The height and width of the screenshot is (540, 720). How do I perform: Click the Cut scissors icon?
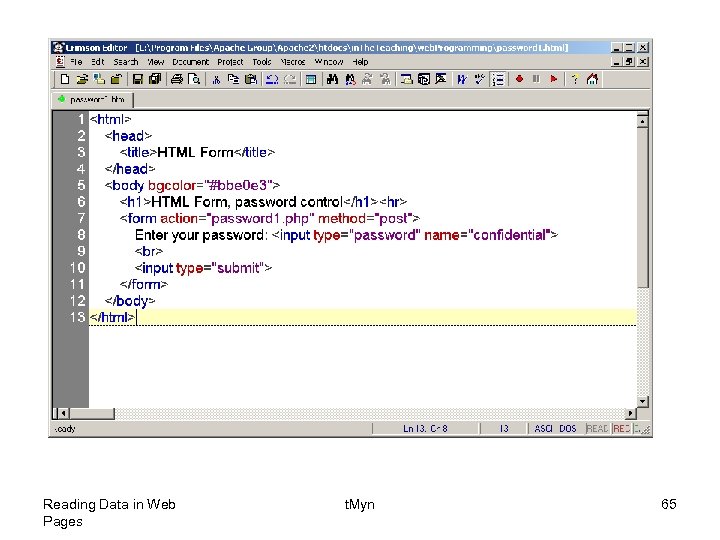click(x=216, y=79)
